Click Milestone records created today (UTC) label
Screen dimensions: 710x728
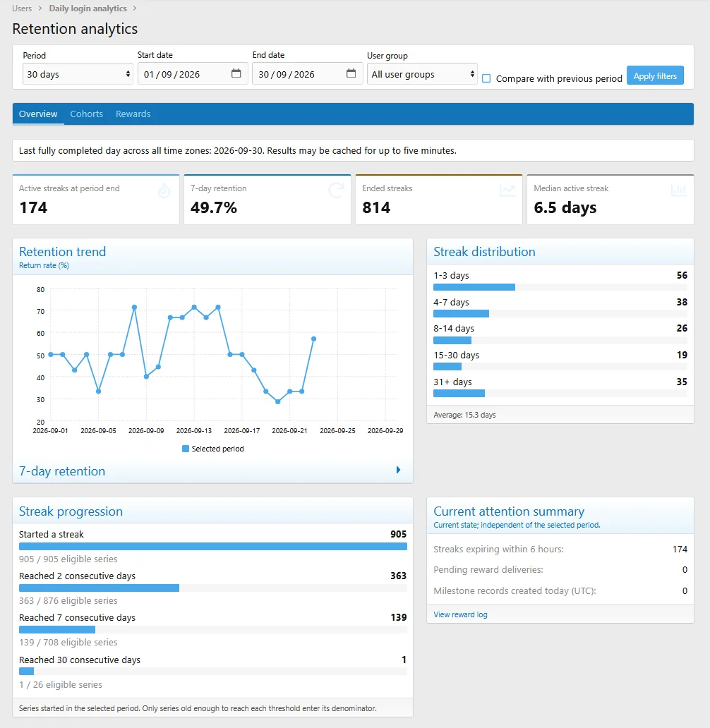[515, 591]
